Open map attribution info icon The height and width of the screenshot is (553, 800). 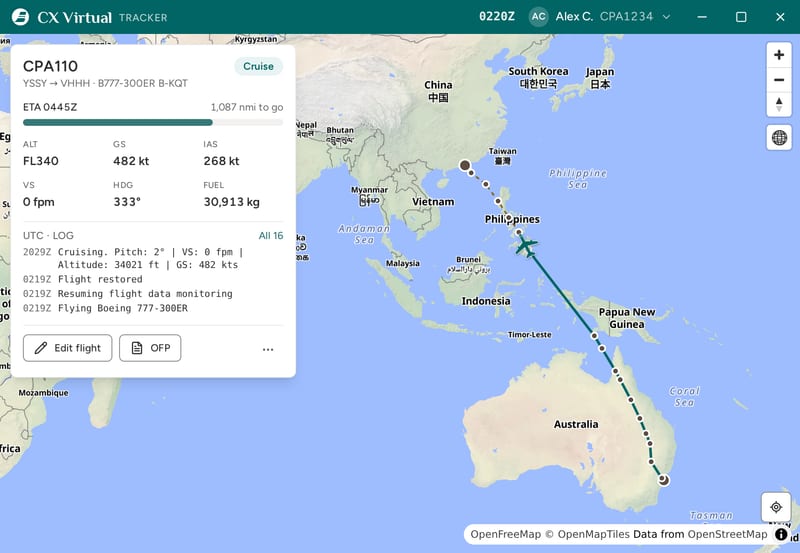point(781,534)
